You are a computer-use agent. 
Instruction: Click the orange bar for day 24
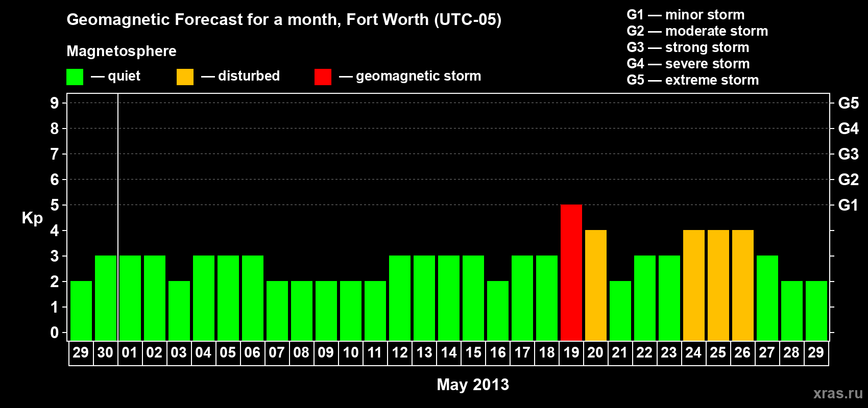pos(694,286)
